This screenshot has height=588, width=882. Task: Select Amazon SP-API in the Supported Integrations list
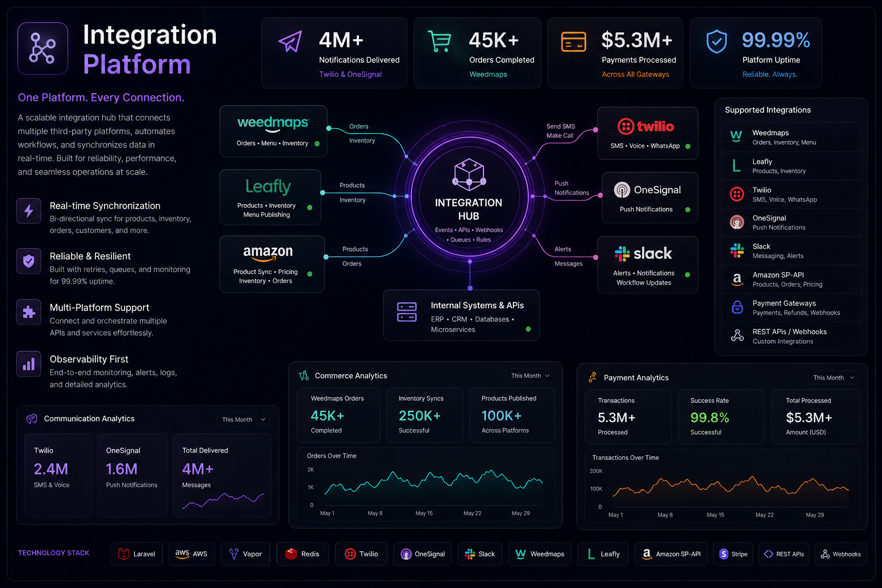[791, 279]
